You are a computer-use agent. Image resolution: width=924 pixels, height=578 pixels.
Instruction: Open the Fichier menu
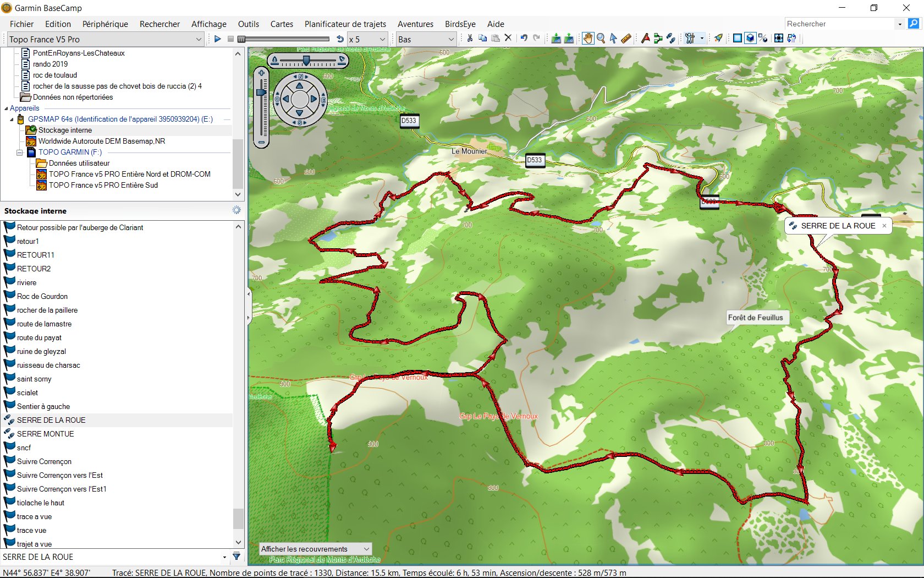pos(21,24)
